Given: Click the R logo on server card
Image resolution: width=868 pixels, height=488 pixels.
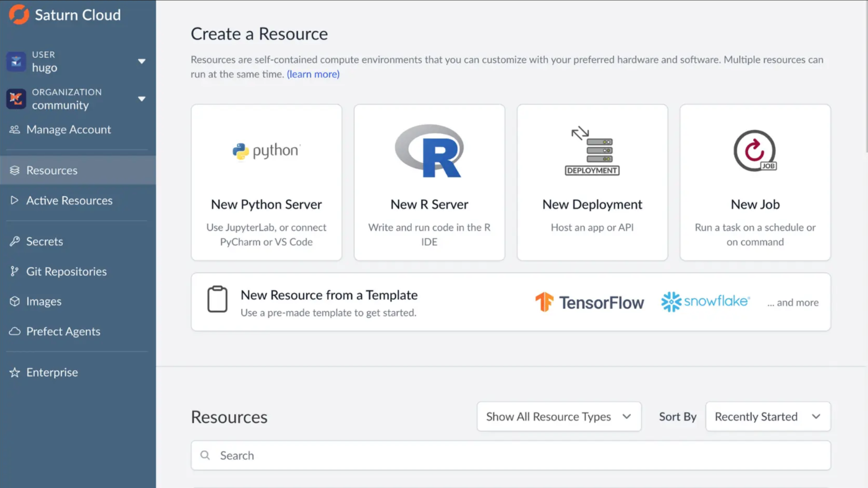Looking at the screenshot, I should 429,151.
